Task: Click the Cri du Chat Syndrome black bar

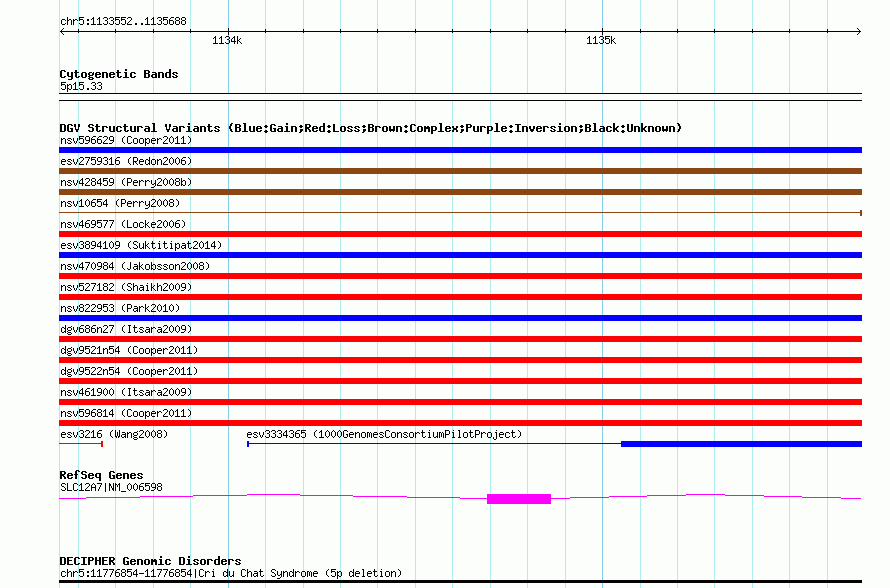Action: (460, 582)
